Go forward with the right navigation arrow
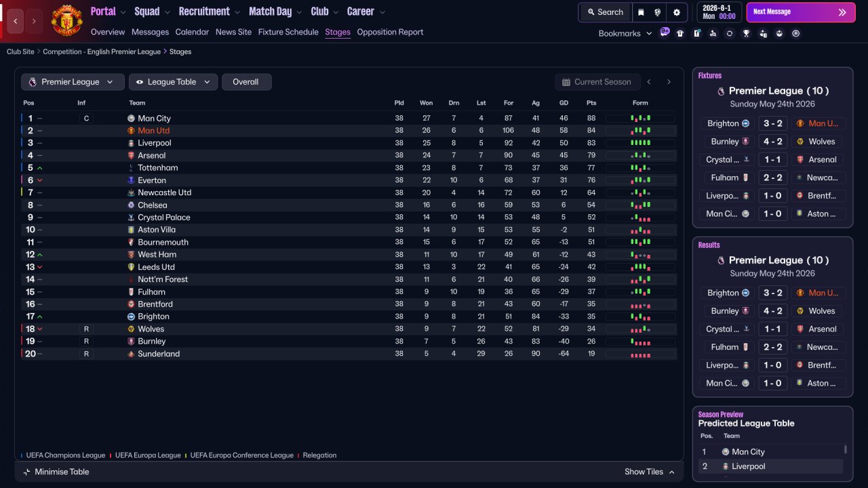The height and width of the screenshot is (488, 868). pyautogui.click(x=35, y=21)
